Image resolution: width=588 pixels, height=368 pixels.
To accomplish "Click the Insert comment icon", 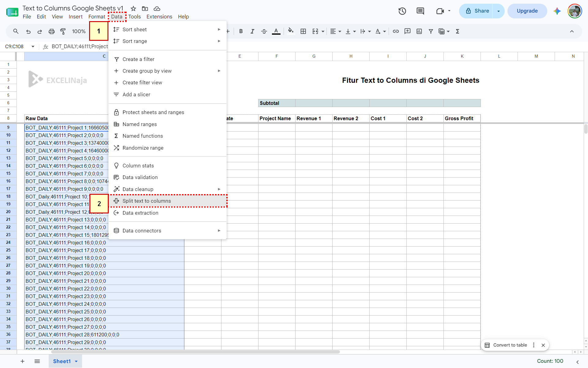I will click(x=407, y=31).
